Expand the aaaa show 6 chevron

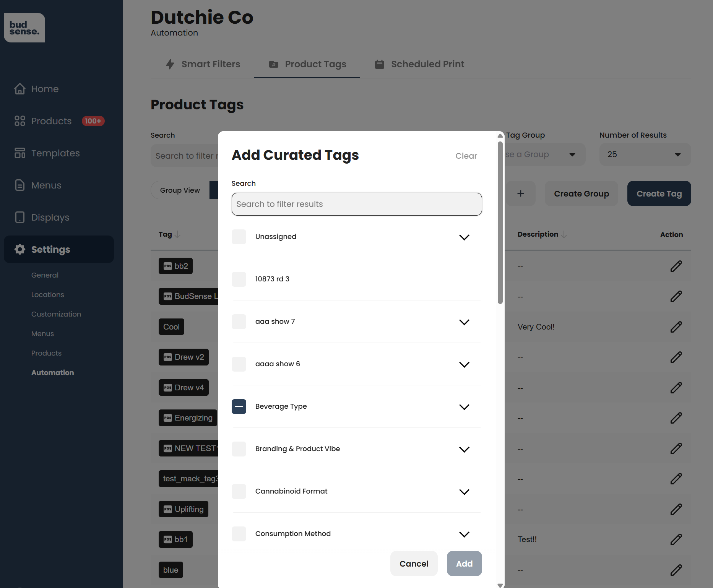click(464, 365)
